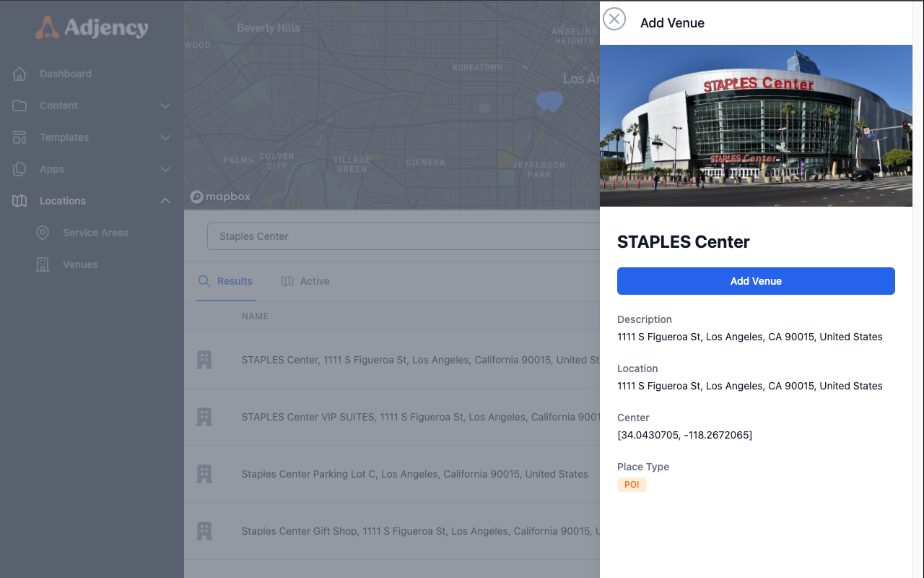924x578 pixels.
Task: Click building icon for VIP SUITES row
Action: pyautogui.click(x=204, y=417)
